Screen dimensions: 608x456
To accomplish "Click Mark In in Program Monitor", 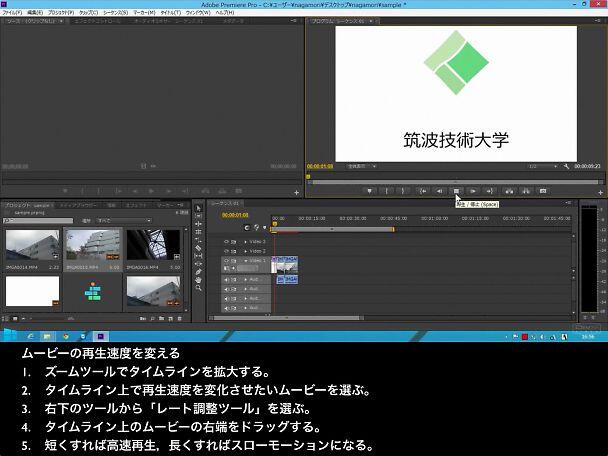I will pos(386,191).
